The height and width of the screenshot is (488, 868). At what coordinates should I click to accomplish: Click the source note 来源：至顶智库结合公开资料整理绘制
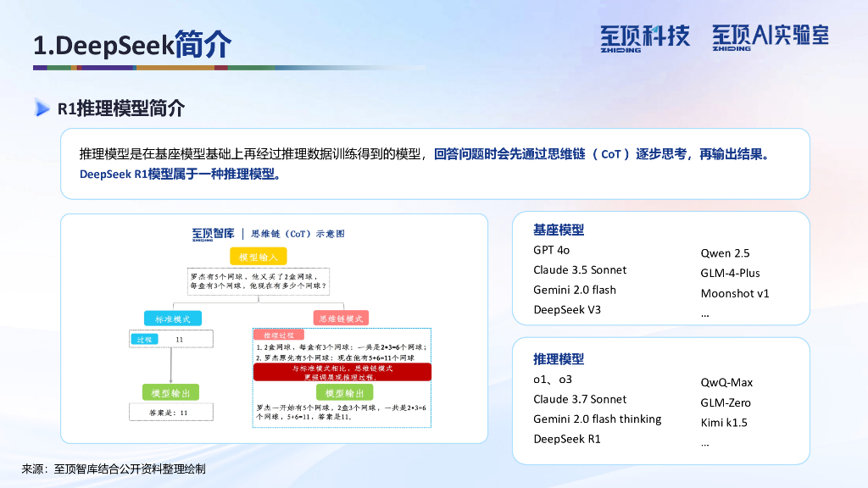pyautogui.click(x=114, y=469)
